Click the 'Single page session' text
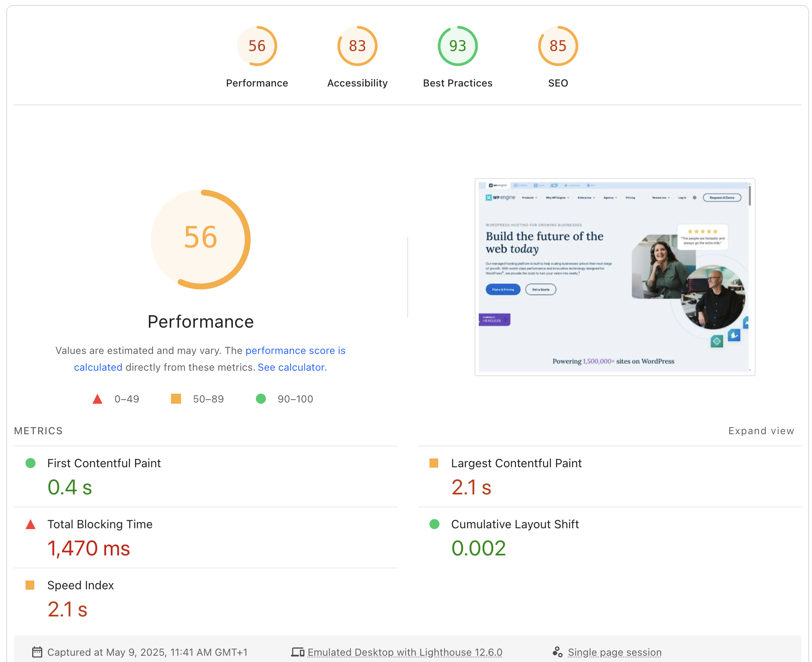This screenshot has width=812, height=662. 615,652
